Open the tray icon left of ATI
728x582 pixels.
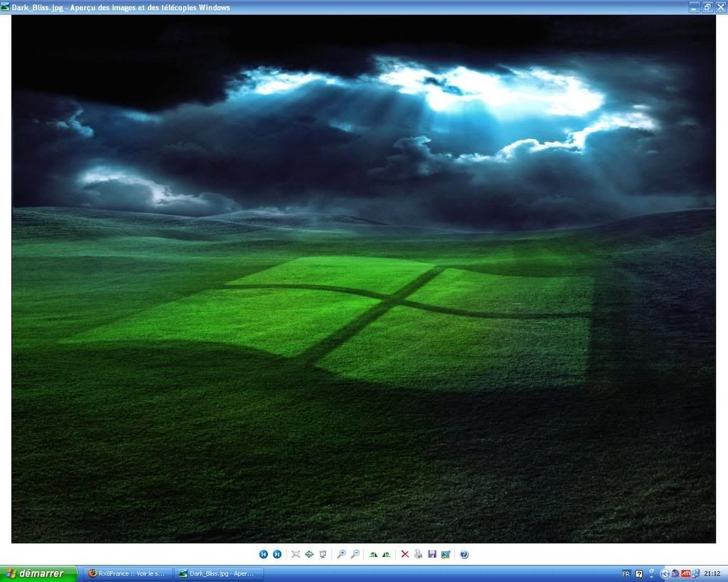click(x=675, y=573)
